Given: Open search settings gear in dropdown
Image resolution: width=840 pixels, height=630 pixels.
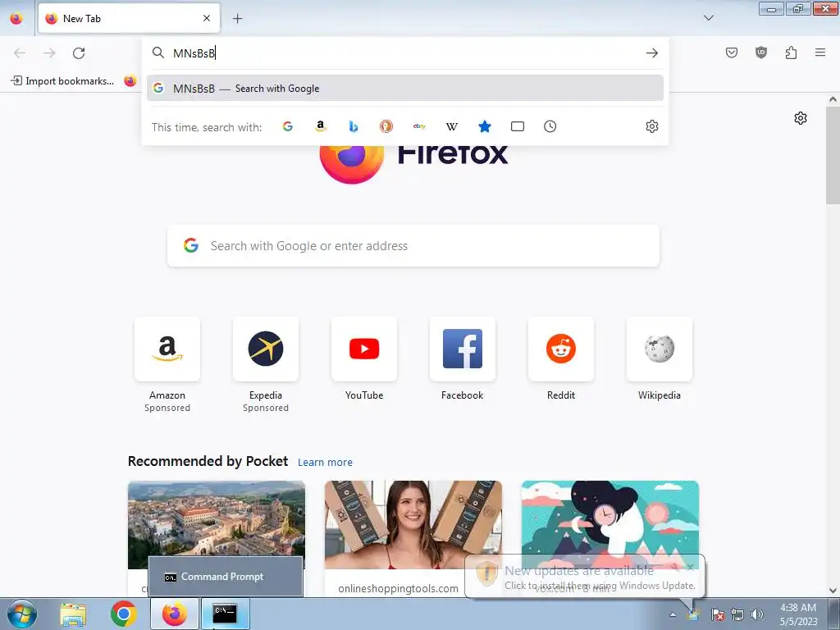Looking at the screenshot, I should pyautogui.click(x=652, y=126).
